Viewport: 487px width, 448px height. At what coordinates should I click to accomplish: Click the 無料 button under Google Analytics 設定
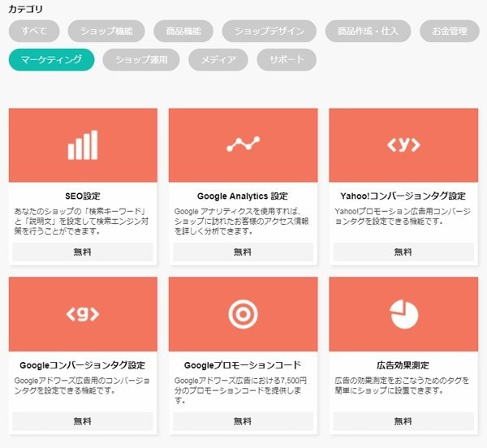coord(243,252)
